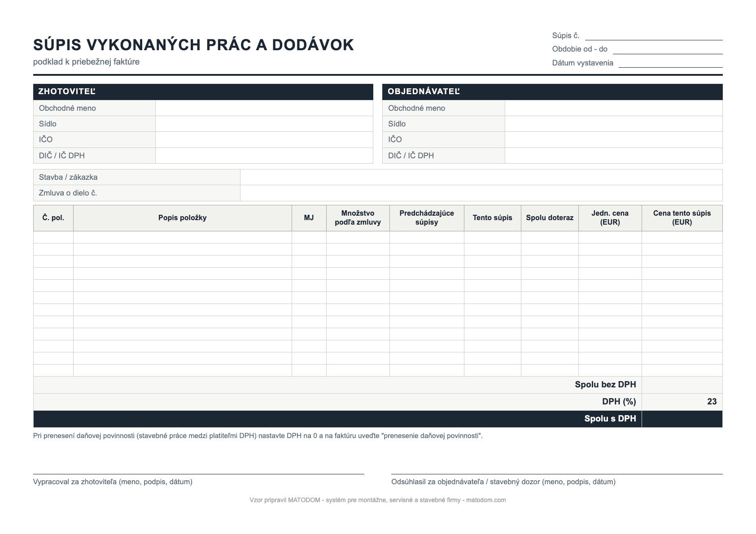This screenshot has height=534, width=756.
Task: Click the subtitle 'podklad k priebežnej faktúre'
Action: pyautogui.click(x=86, y=62)
